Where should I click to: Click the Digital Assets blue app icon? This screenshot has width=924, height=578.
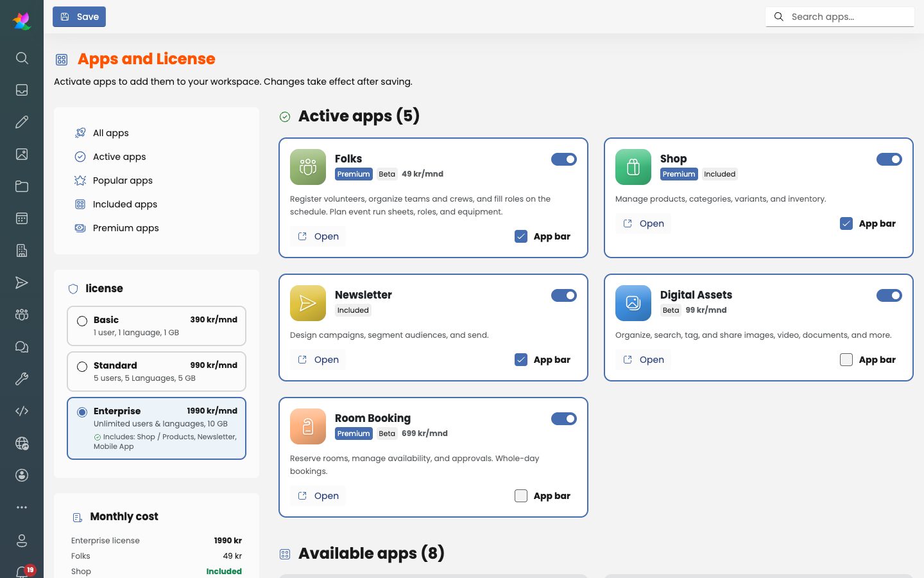click(633, 303)
